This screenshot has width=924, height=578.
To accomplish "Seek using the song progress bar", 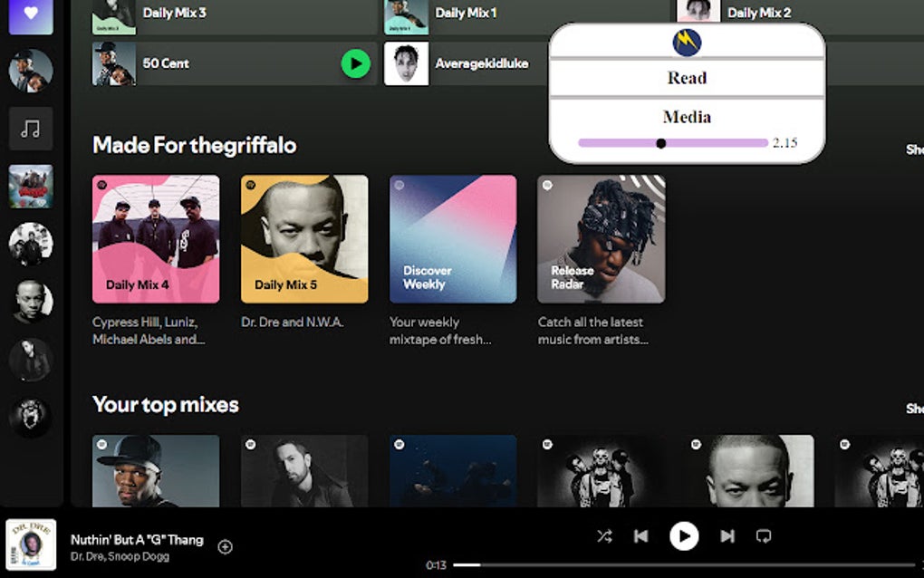I will (x=684, y=565).
